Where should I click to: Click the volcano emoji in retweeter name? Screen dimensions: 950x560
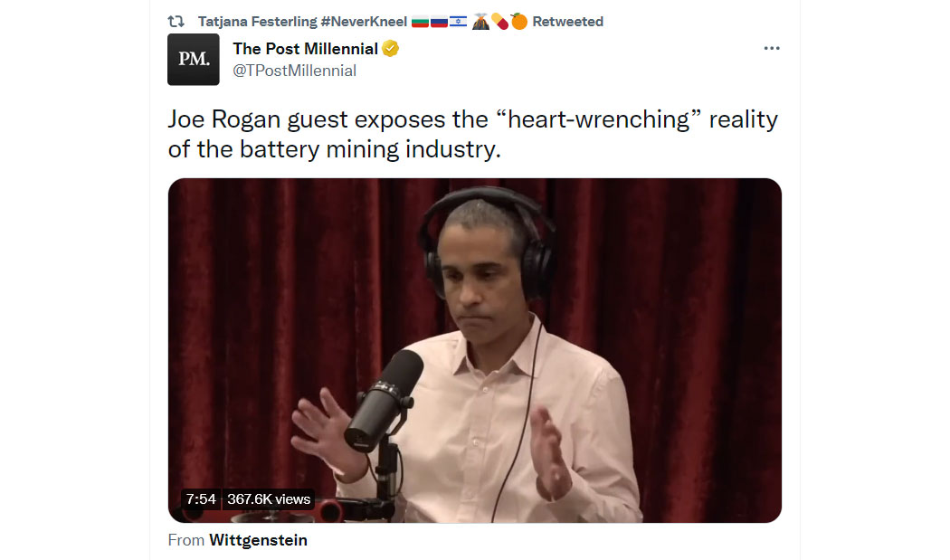coord(480,22)
